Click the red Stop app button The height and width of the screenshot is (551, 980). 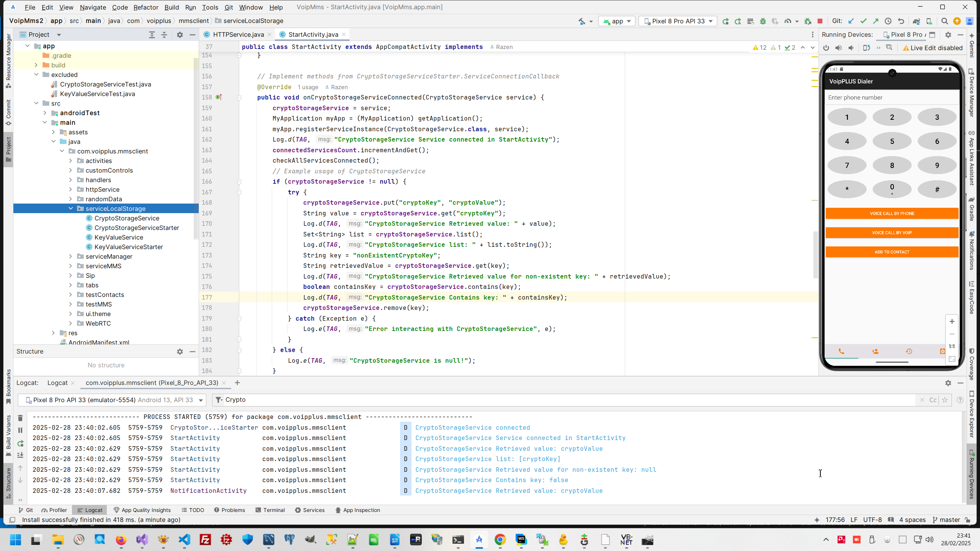click(x=820, y=21)
